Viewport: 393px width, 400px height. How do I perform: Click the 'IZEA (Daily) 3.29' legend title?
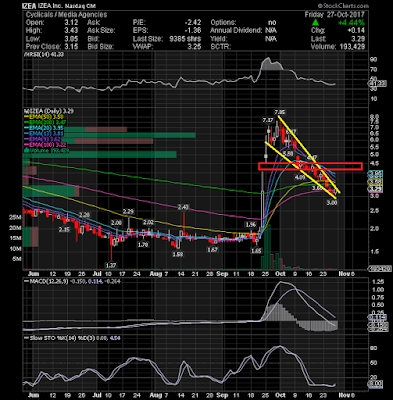pyautogui.click(x=49, y=111)
